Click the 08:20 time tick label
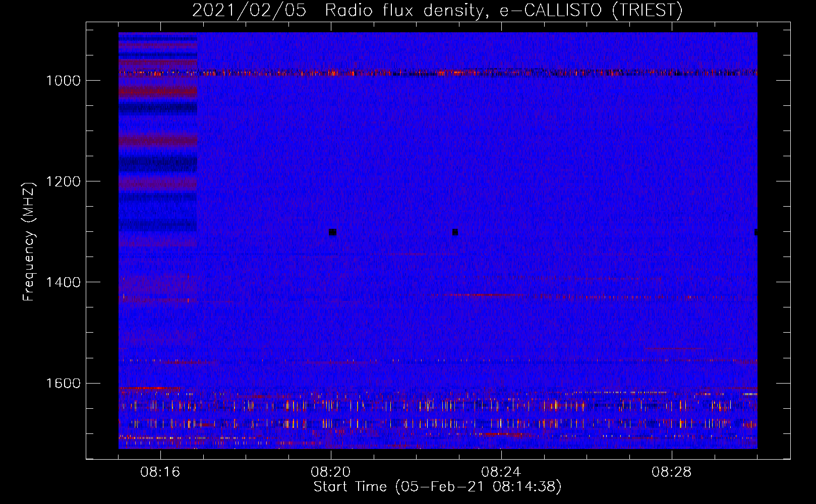Viewport: 816px width, 504px height. click(x=331, y=472)
